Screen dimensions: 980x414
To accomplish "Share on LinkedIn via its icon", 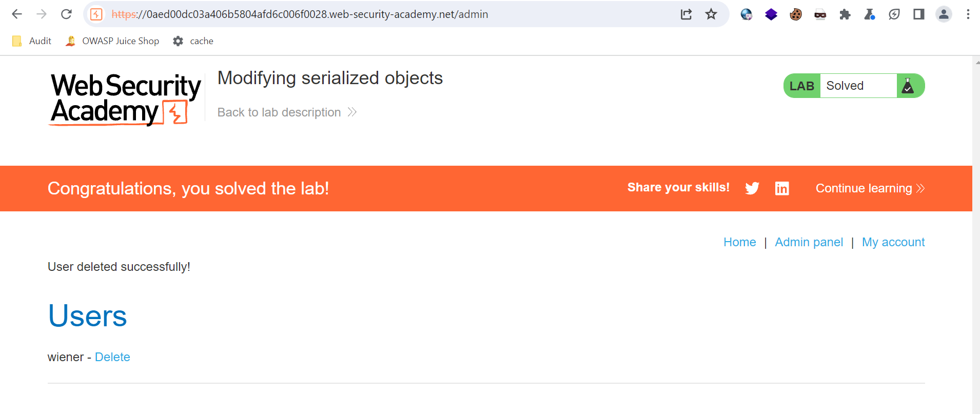I will [782, 188].
